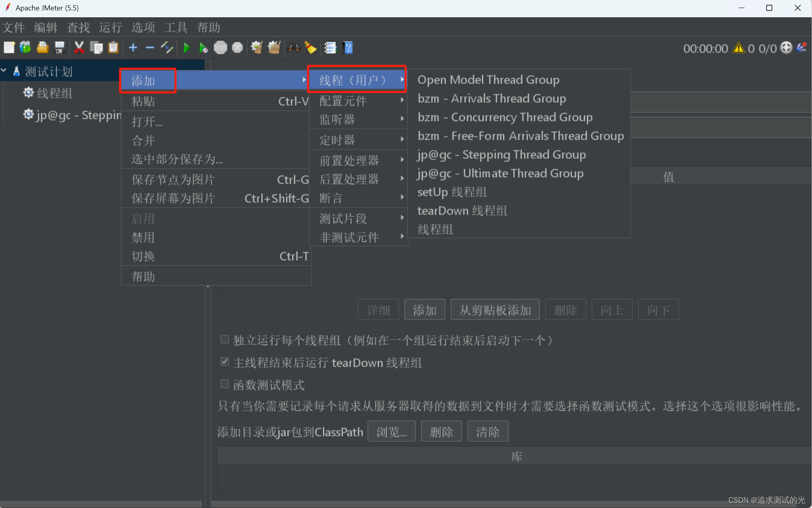812x508 pixels.
Task: Click the 删除 button beside 浏览...
Action: [x=441, y=432]
